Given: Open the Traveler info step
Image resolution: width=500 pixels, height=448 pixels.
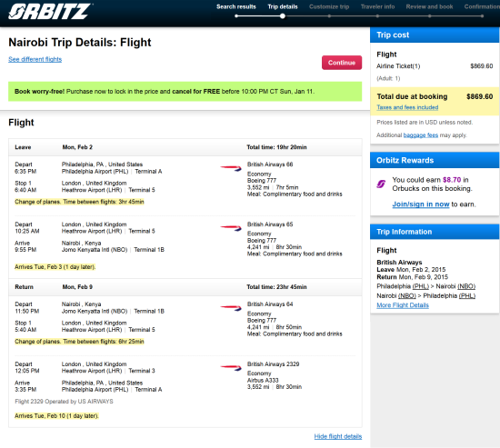Looking at the screenshot, I should pos(377,6).
